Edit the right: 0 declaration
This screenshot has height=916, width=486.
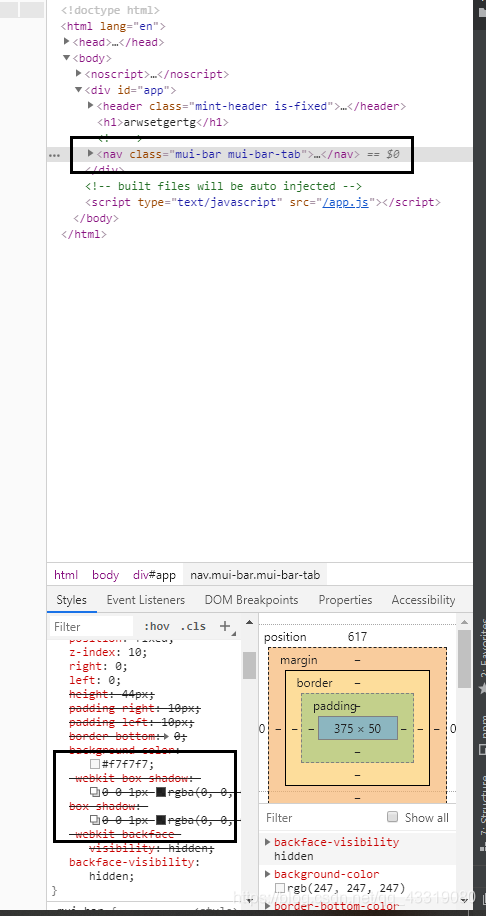tap(98, 665)
